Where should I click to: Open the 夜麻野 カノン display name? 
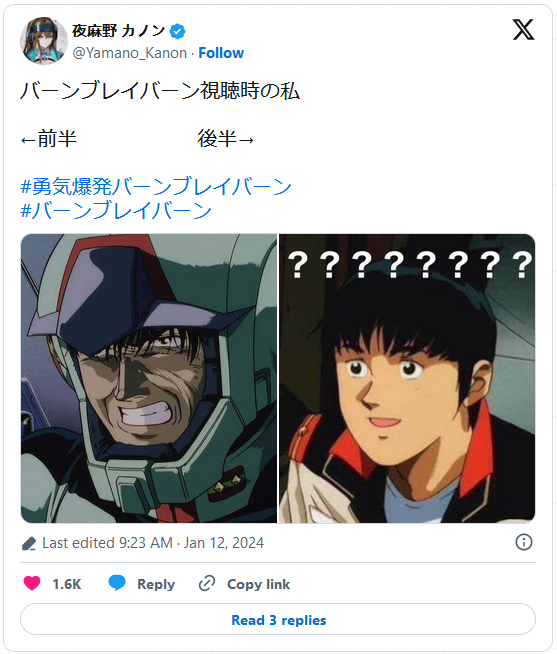tap(118, 31)
